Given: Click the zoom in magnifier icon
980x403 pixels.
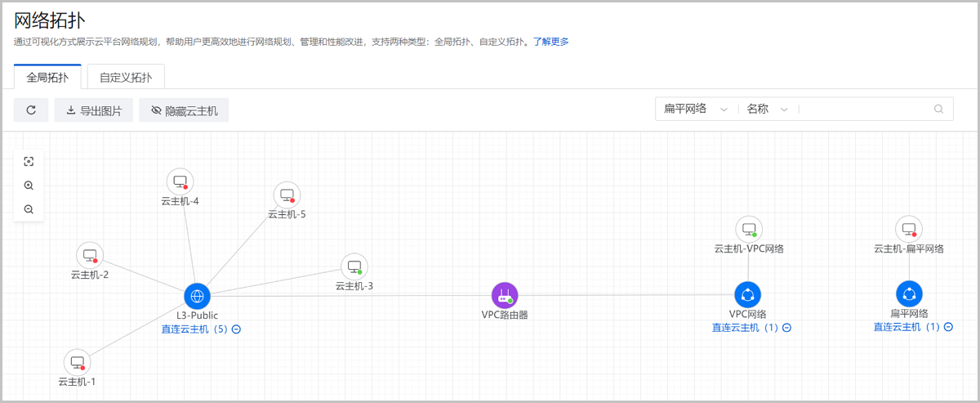Looking at the screenshot, I should pos(29,186).
